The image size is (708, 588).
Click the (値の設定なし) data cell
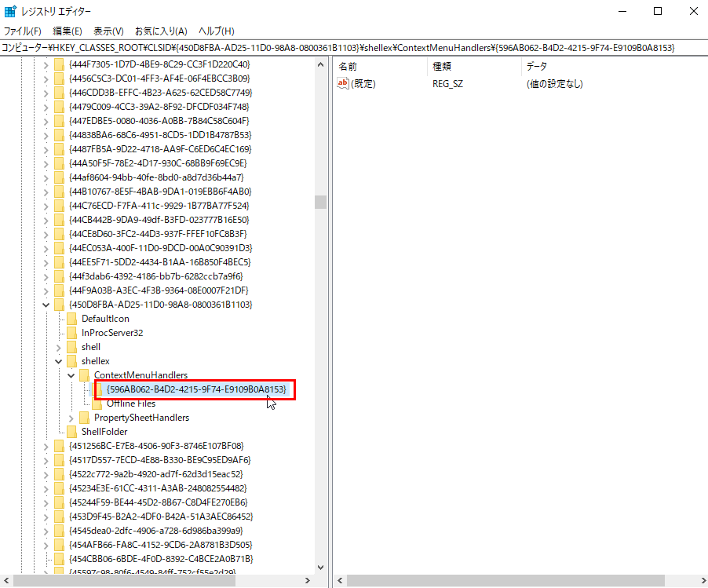click(554, 84)
